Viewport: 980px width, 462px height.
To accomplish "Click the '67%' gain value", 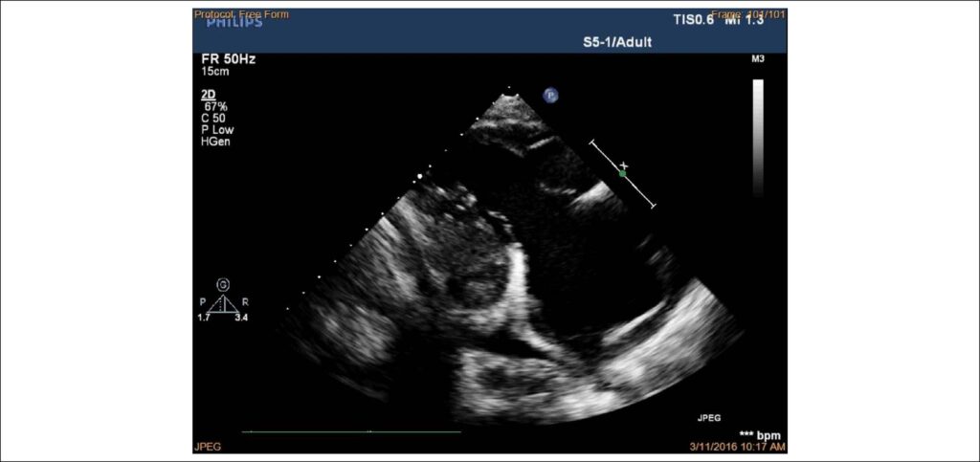I will coord(216,107).
